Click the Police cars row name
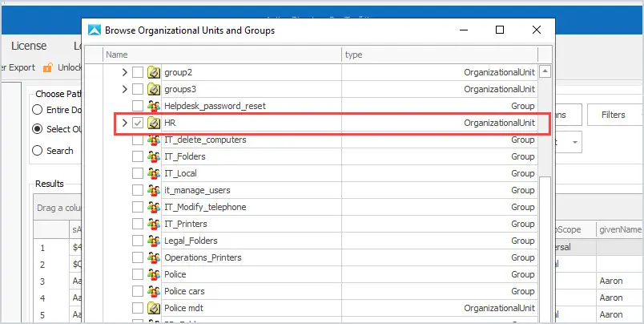This screenshot has height=324, width=644. tap(184, 291)
